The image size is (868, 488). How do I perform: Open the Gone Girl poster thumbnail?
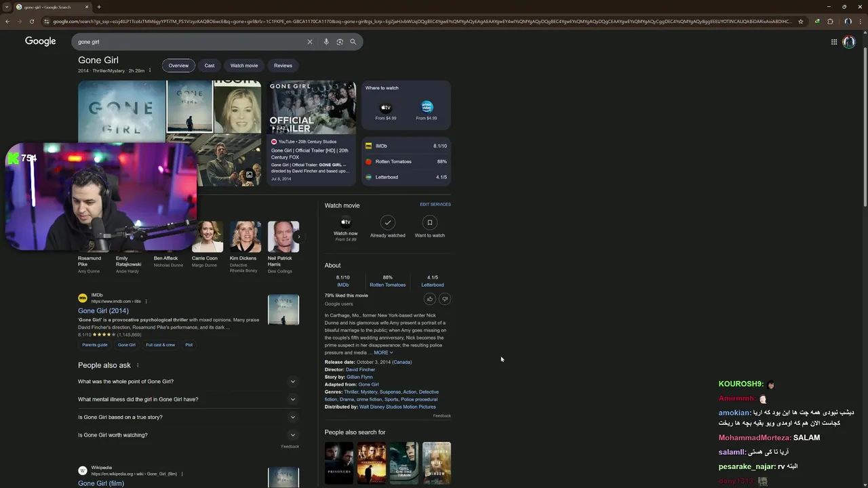(x=122, y=111)
